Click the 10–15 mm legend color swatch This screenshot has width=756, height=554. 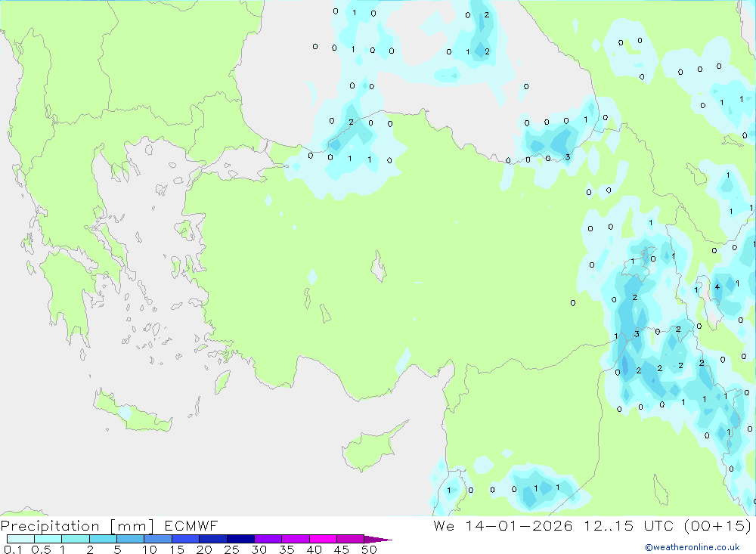(x=158, y=539)
